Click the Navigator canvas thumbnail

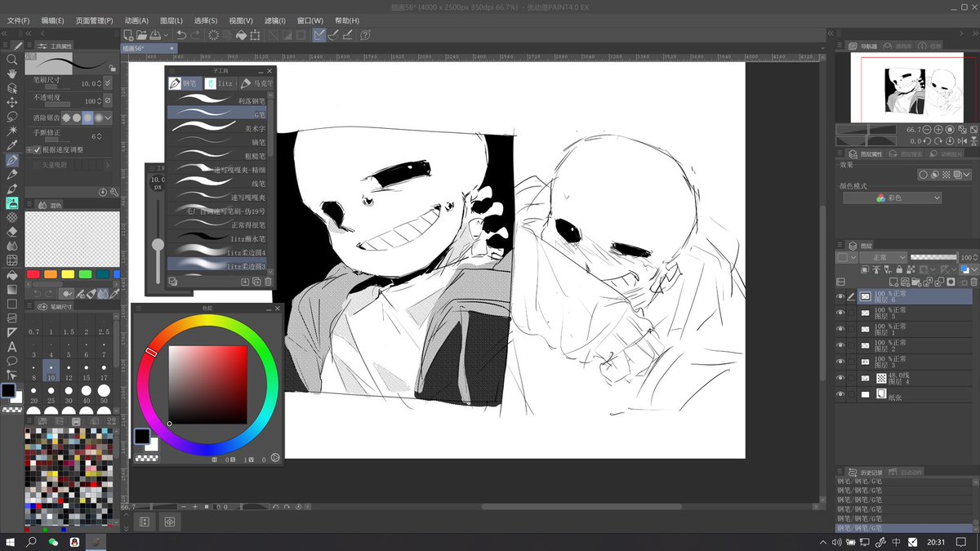click(x=913, y=87)
